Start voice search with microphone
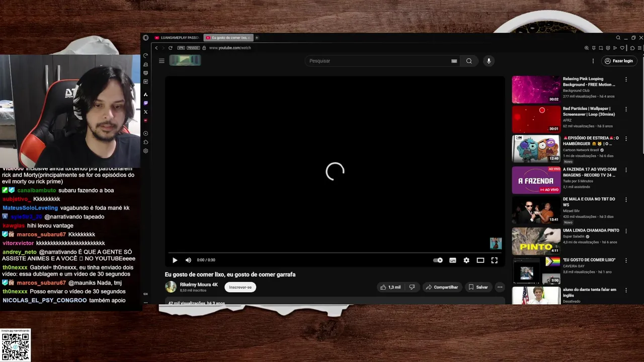The height and width of the screenshot is (362, 644). (x=489, y=61)
